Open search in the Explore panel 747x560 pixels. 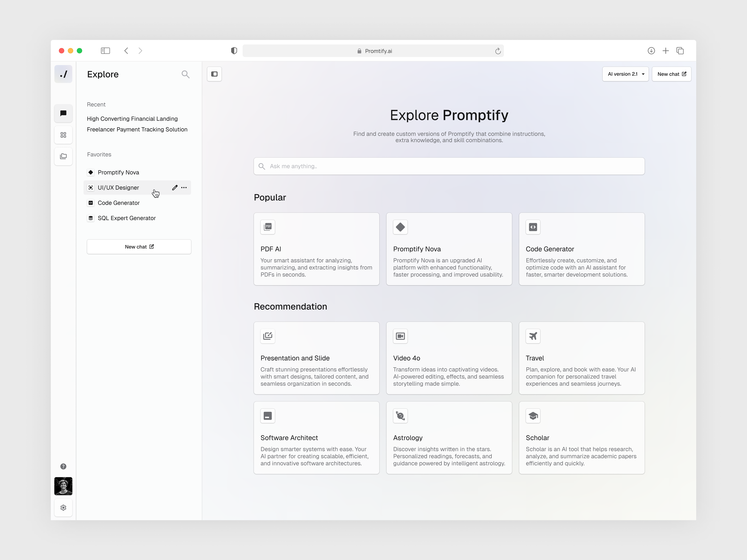186,74
